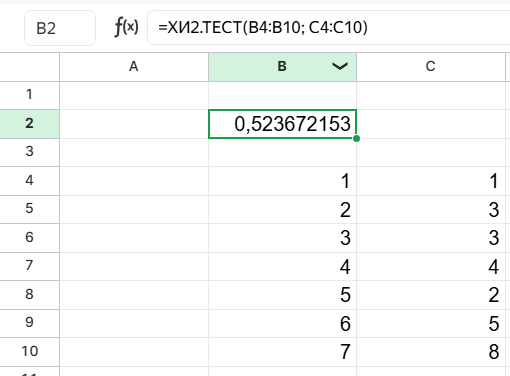Select row 3 header
Image resolution: width=510 pixels, height=376 pixels.
(x=29, y=152)
